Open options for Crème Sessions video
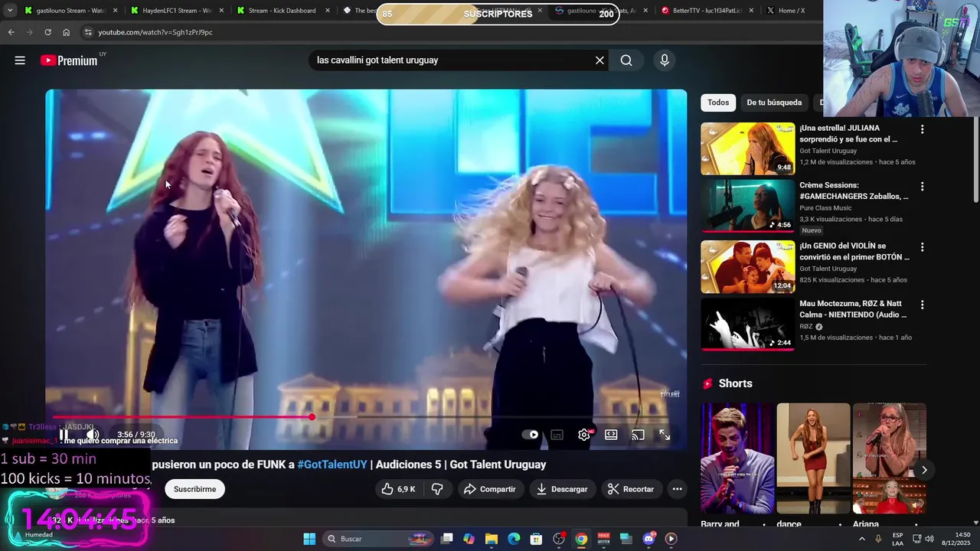 point(922,186)
